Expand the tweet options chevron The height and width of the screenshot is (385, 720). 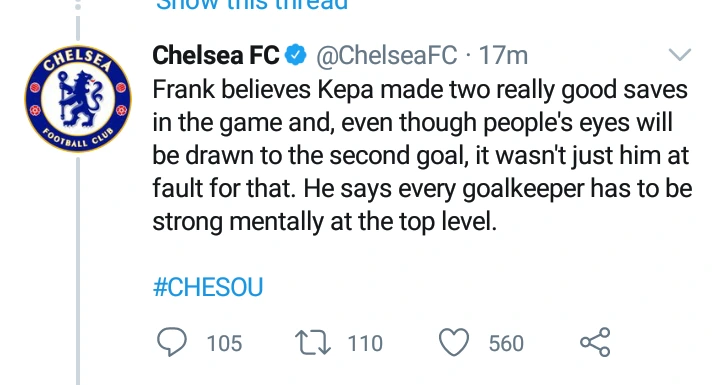click(680, 55)
